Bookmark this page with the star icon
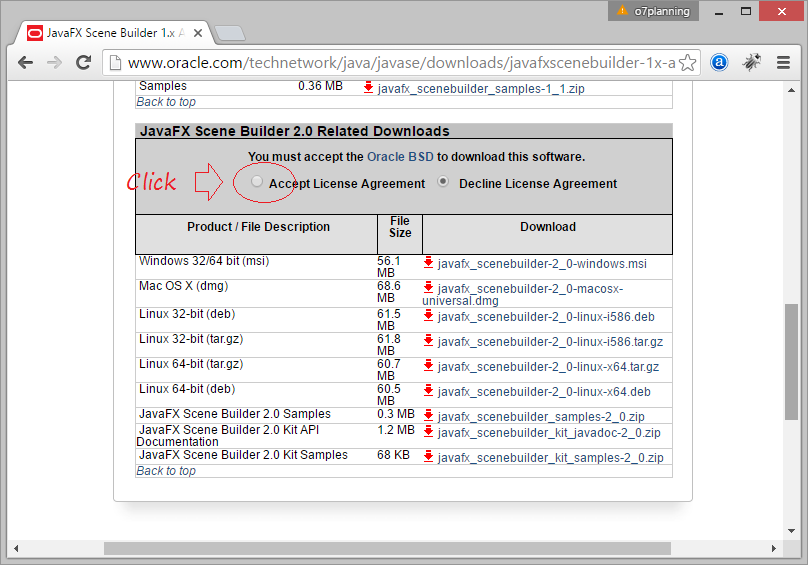The height and width of the screenshot is (565, 808). [x=687, y=63]
